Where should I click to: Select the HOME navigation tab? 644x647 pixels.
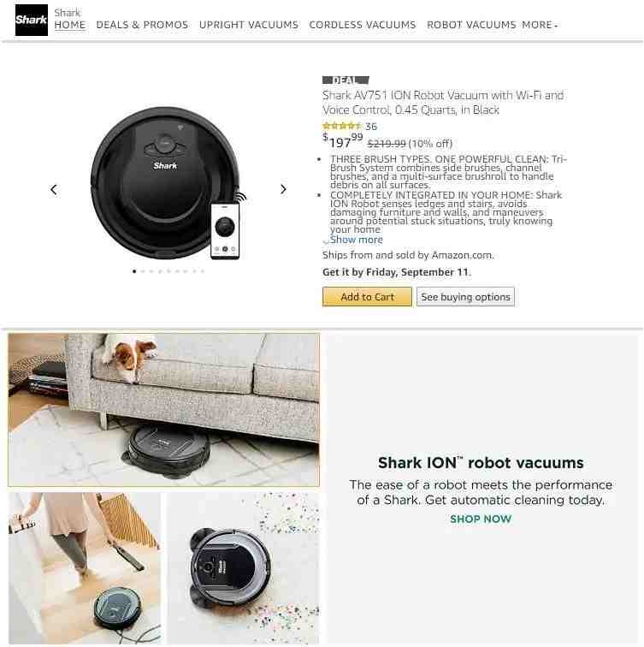click(x=69, y=25)
